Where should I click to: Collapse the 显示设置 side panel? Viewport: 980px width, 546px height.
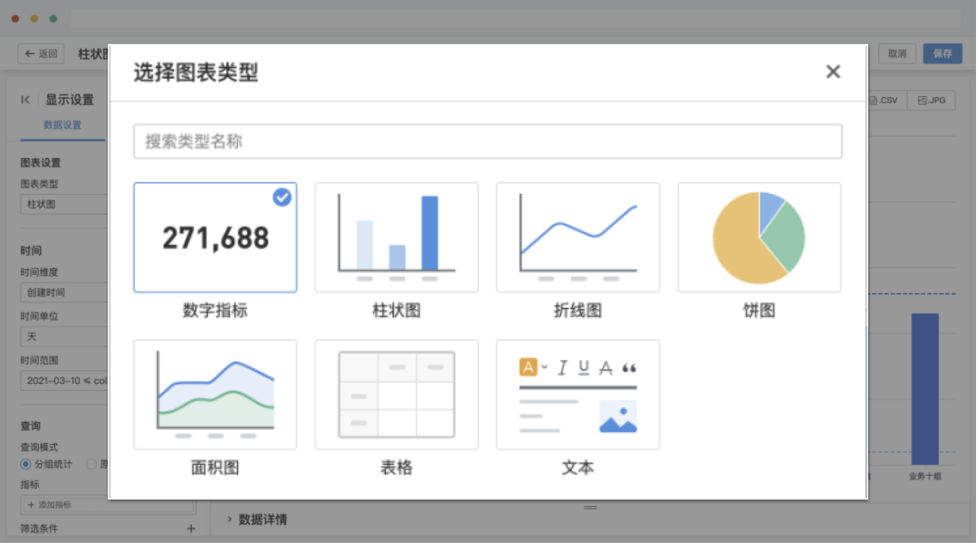click(x=25, y=99)
